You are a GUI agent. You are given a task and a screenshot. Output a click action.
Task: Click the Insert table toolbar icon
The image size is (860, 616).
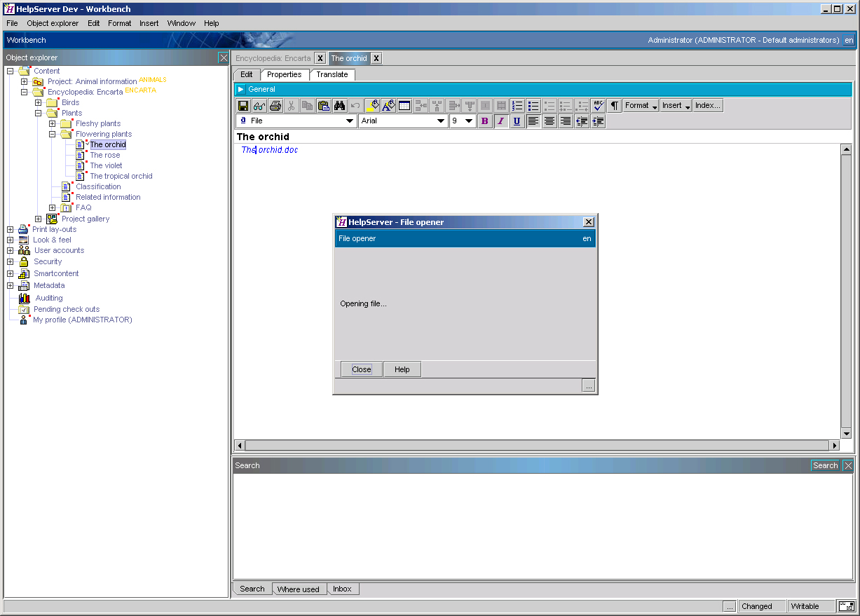point(404,106)
